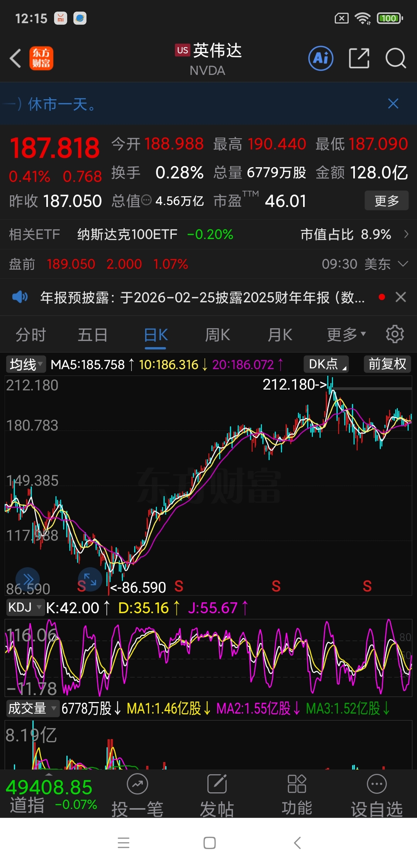Tap the double-arrow chart forward icon
The image size is (417, 868).
[28, 579]
